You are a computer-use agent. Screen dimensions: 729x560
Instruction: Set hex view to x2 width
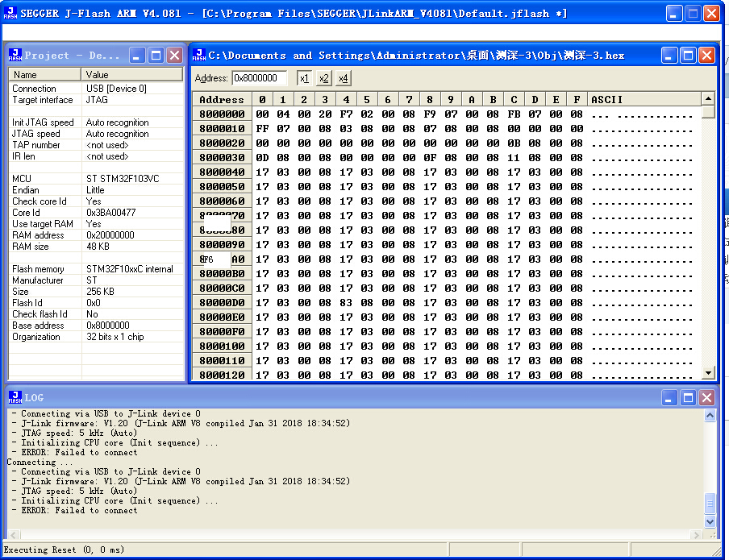[324, 78]
